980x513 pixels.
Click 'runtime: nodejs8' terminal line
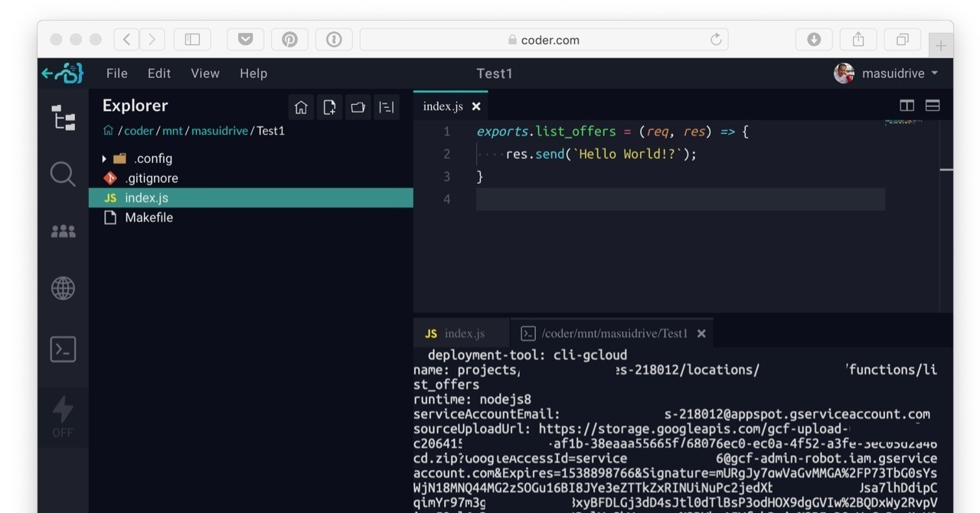pyautogui.click(x=472, y=399)
